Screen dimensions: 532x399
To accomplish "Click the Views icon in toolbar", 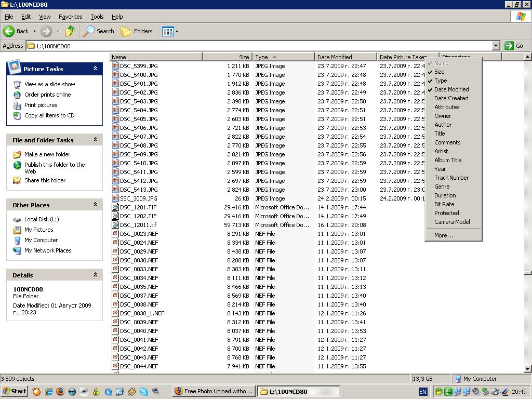I will pos(168,31).
